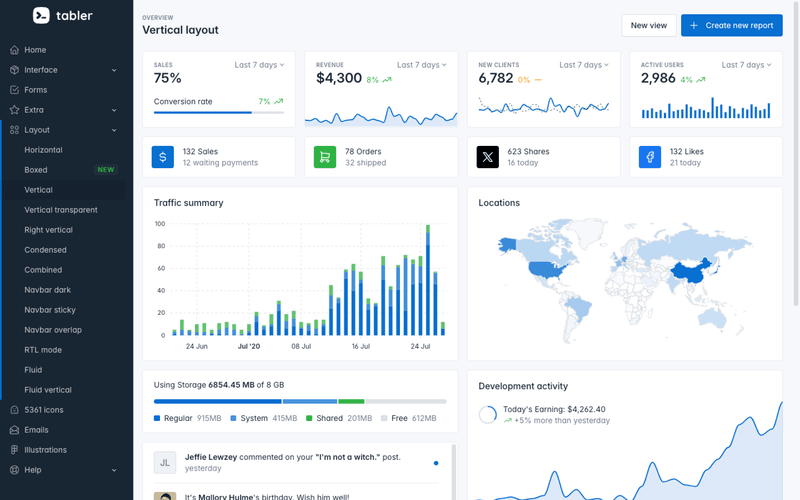Click the blue Facebook Likes icon
Screen dimensions: 800x500
[650, 157]
